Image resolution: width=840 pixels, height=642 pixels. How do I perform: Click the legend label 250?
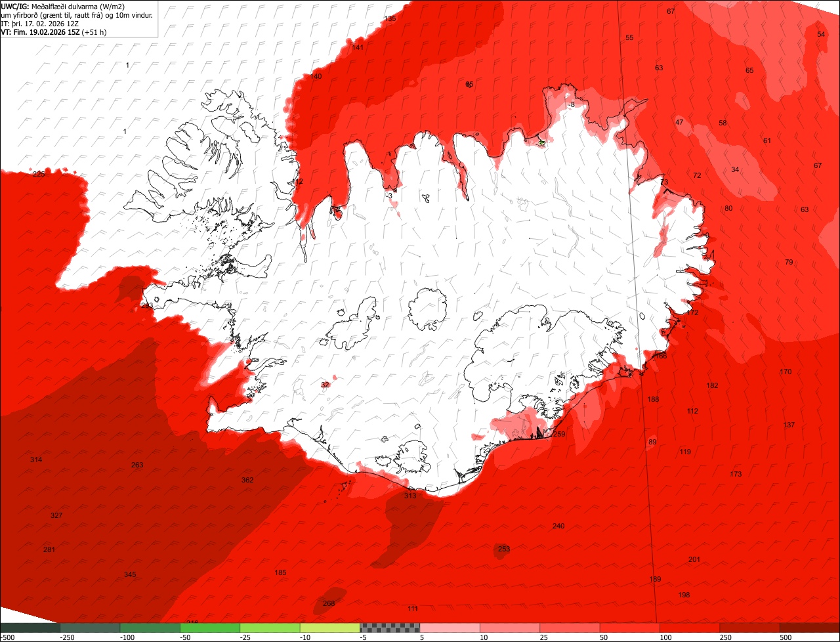[726, 637]
